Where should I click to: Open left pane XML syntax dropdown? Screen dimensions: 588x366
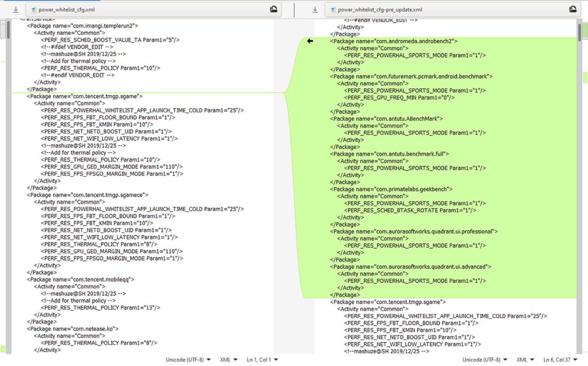click(x=228, y=360)
